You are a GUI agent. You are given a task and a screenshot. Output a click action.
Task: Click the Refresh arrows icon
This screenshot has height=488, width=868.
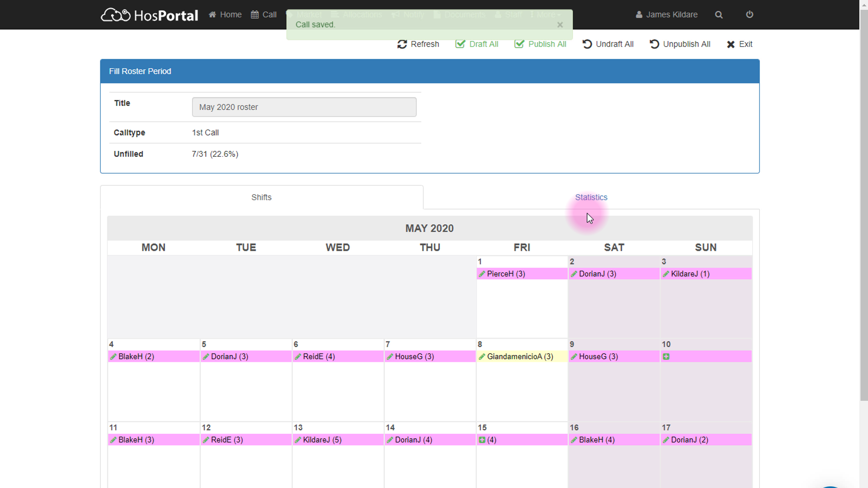click(402, 44)
